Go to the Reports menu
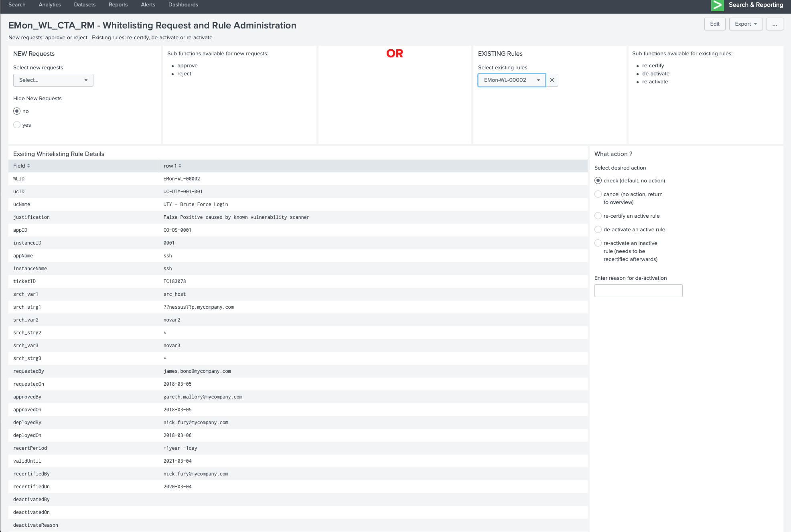The height and width of the screenshot is (532, 791). pos(118,5)
